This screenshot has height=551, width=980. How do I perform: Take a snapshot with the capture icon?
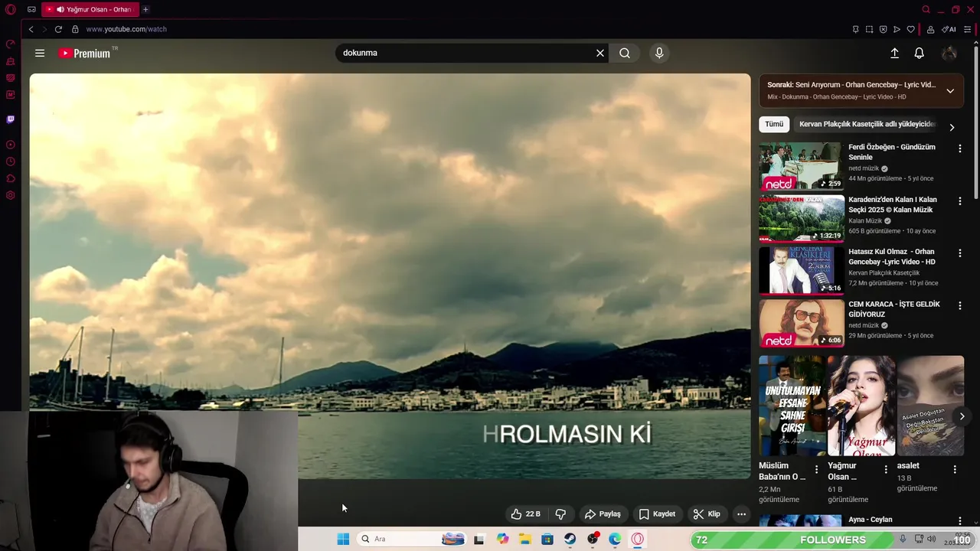pyautogui.click(x=869, y=29)
